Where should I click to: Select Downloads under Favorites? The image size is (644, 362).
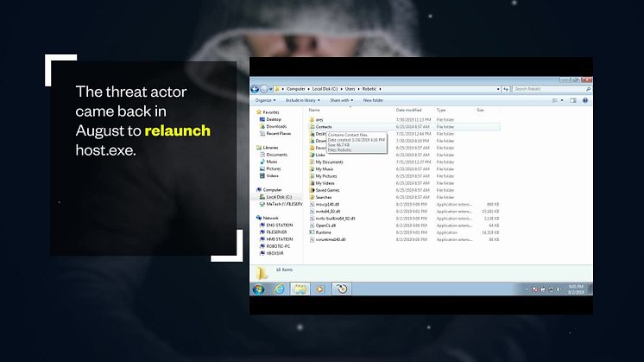pos(275,127)
